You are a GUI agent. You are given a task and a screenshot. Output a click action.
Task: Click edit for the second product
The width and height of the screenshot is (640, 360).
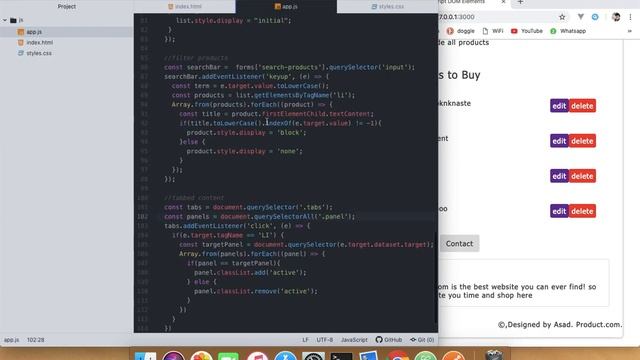pyautogui.click(x=559, y=141)
